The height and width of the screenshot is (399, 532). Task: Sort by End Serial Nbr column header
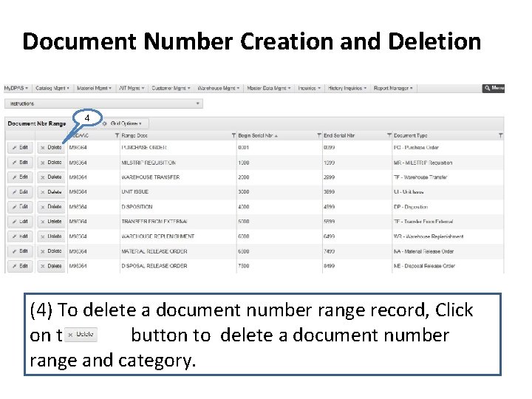coord(339,135)
